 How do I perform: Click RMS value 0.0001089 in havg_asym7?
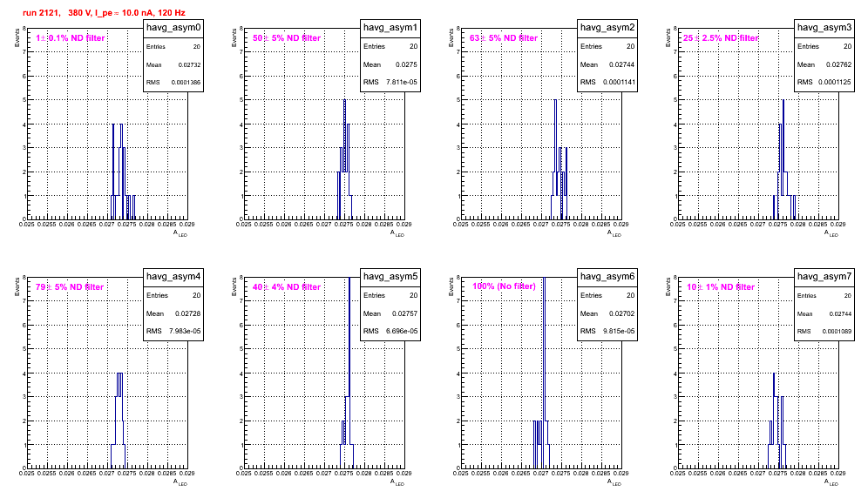point(837,332)
